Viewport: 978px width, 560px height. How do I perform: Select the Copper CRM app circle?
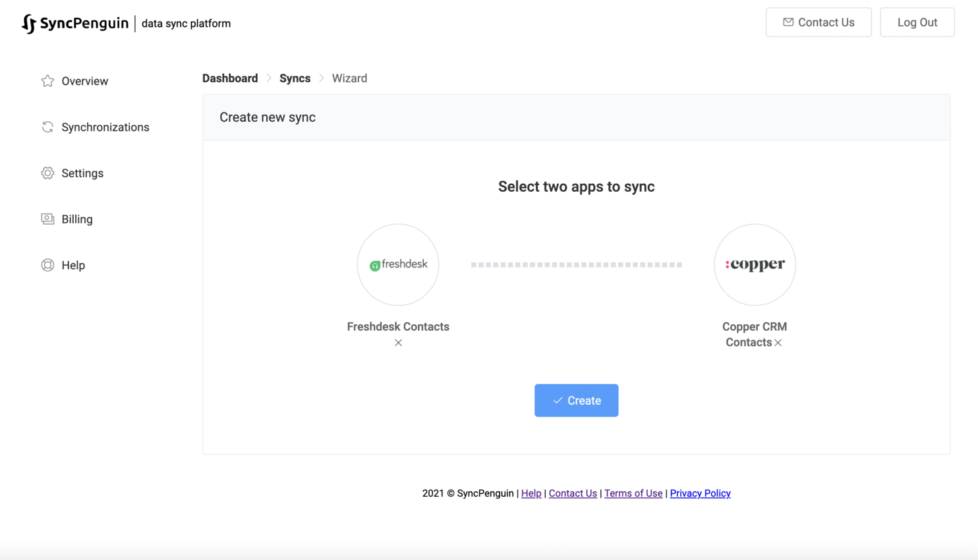point(755,265)
